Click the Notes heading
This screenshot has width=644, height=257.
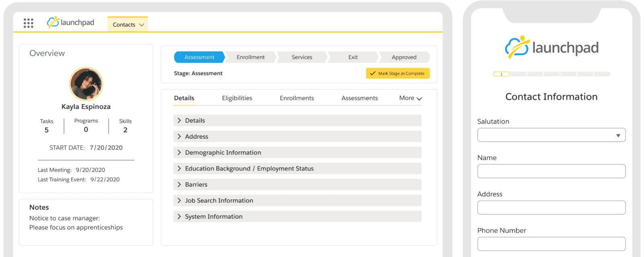(x=39, y=208)
